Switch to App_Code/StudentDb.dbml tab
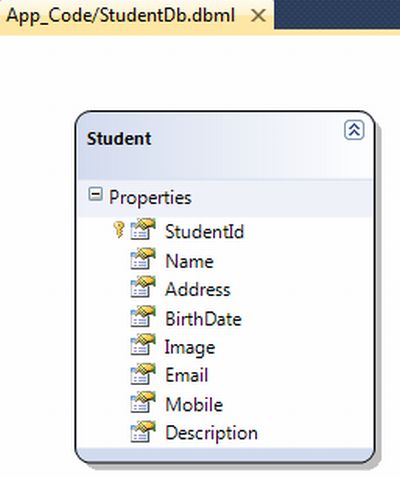Screen dimensions: 400x478 (x=121, y=16)
